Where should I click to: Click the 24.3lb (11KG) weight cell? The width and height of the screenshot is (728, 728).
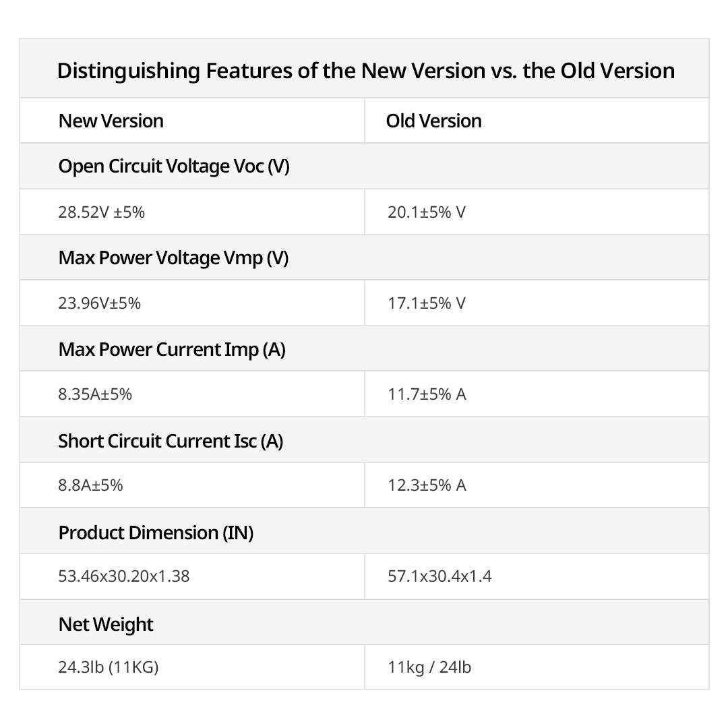coord(109,668)
